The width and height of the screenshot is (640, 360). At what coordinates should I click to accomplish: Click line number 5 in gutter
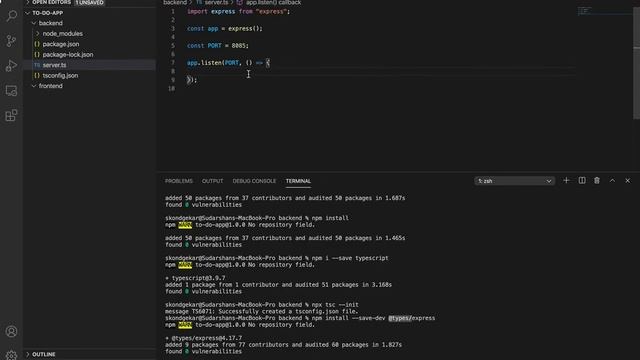[x=173, y=46]
